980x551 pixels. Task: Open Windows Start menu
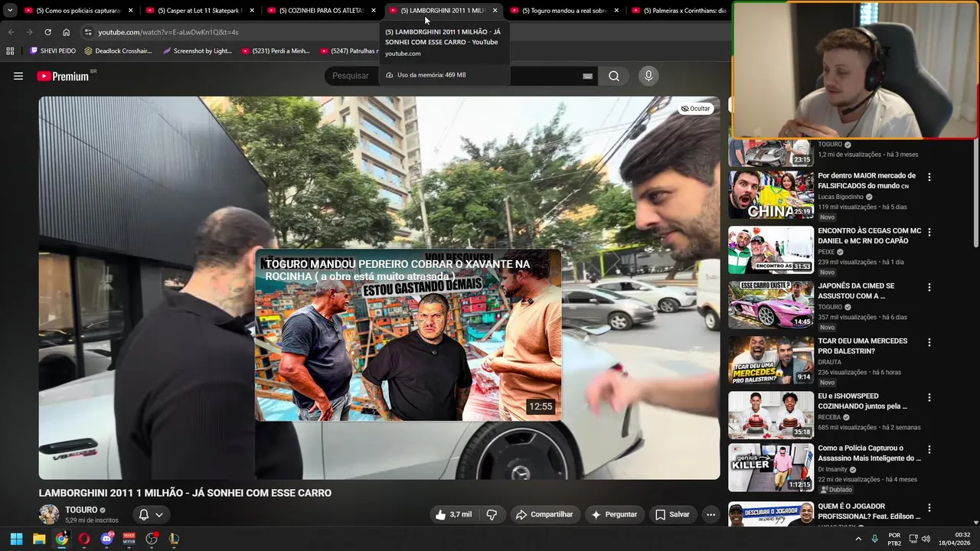point(16,539)
